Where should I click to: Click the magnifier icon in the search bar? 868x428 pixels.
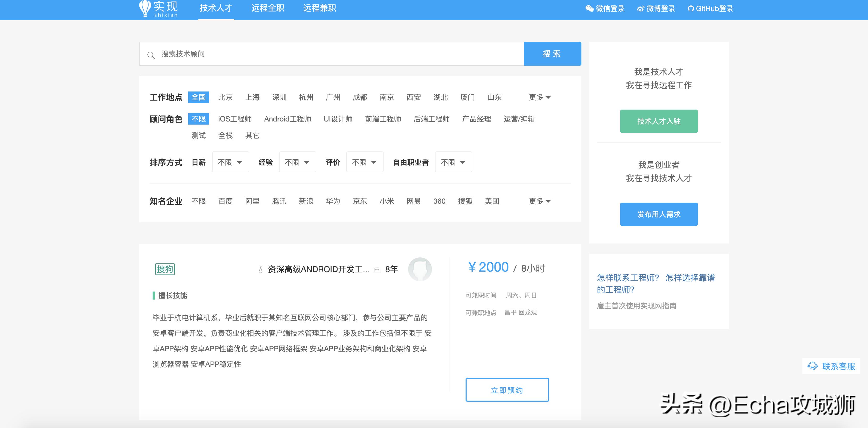pos(151,54)
